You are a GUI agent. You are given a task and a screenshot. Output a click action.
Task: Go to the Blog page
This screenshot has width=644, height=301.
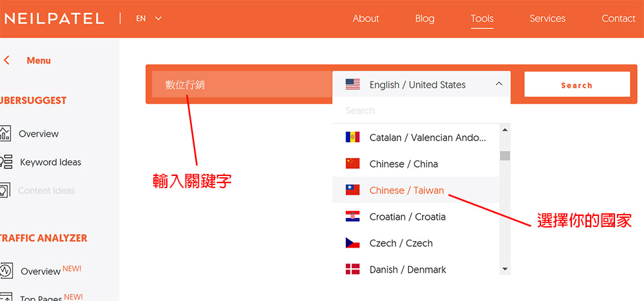click(424, 19)
